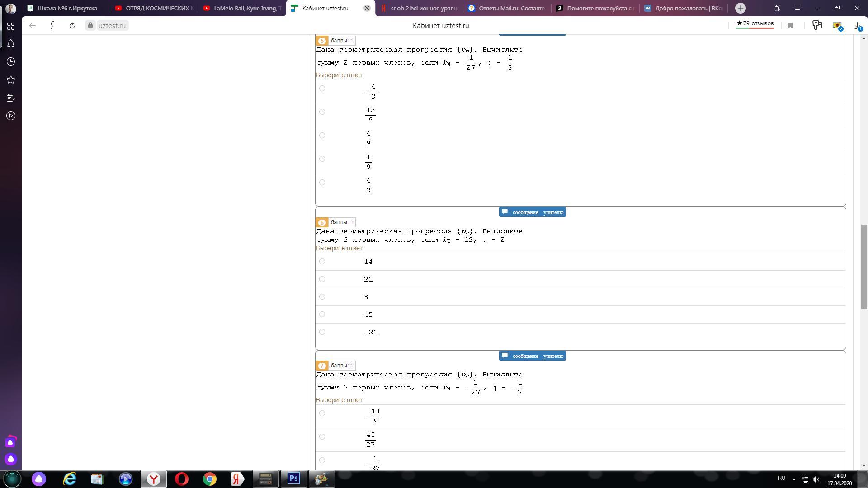Image resolution: width=868 pixels, height=488 pixels.
Task: Open a new tab with the plus button
Action: tap(741, 8)
